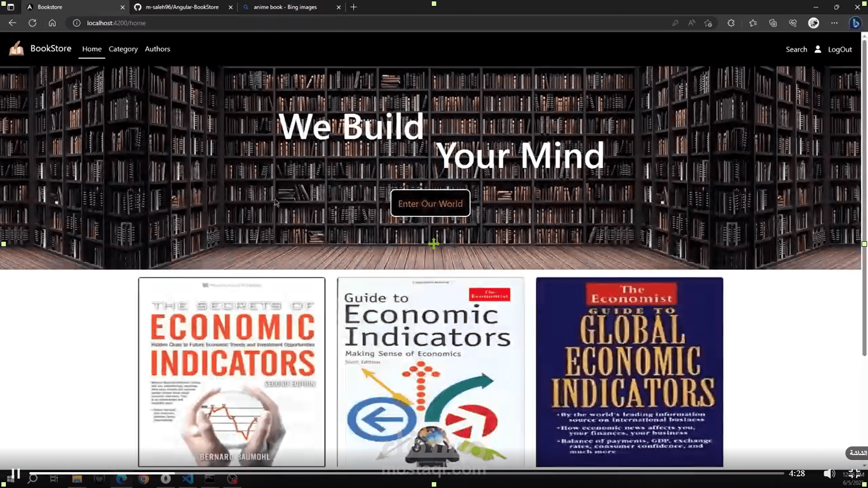Open browser Settings and more ellipsis menu
The width and height of the screenshot is (868, 488).
tap(834, 23)
